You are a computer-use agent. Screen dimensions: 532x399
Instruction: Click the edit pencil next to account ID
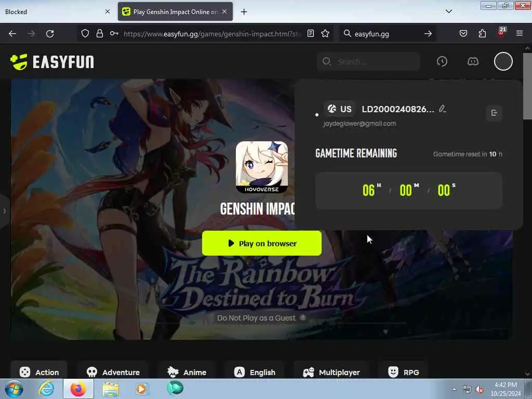[x=442, y=109]
